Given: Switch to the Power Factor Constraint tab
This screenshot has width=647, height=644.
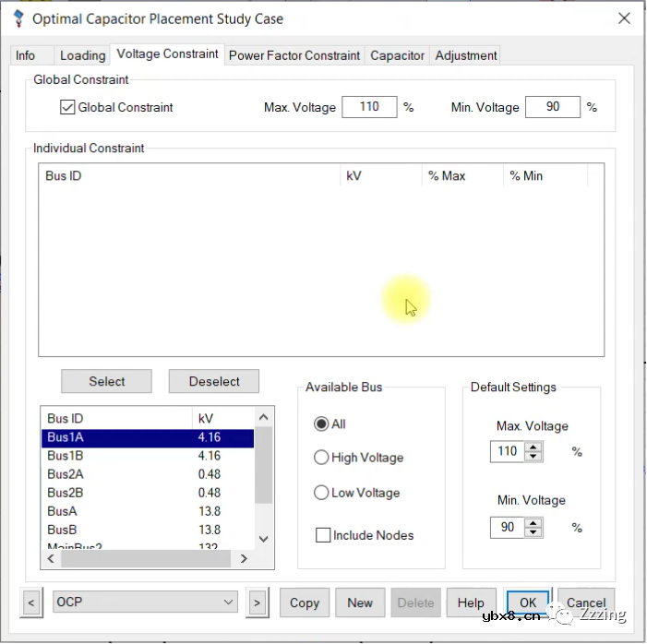Looking at the screenshot, I should (x=294, y=55).
